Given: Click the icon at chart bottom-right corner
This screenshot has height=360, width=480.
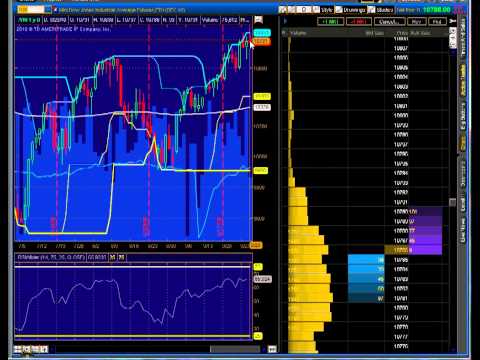Looking at the screenshot, I should [x=272, y=349].
